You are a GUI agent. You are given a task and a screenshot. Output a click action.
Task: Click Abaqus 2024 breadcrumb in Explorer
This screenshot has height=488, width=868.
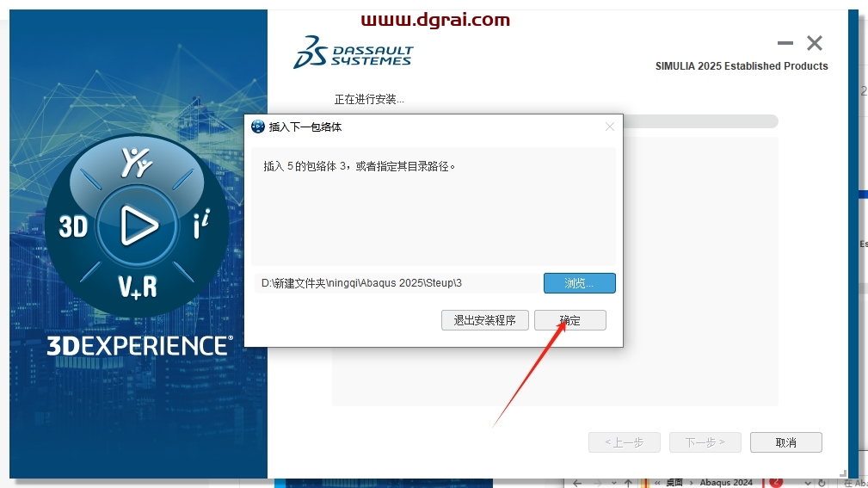coord(726,483)
